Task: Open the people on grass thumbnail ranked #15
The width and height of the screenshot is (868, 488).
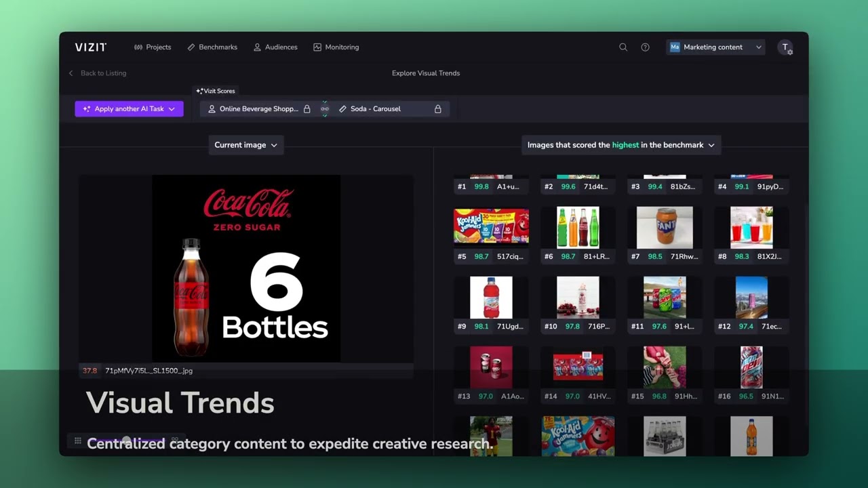Action: click(665, 367)
